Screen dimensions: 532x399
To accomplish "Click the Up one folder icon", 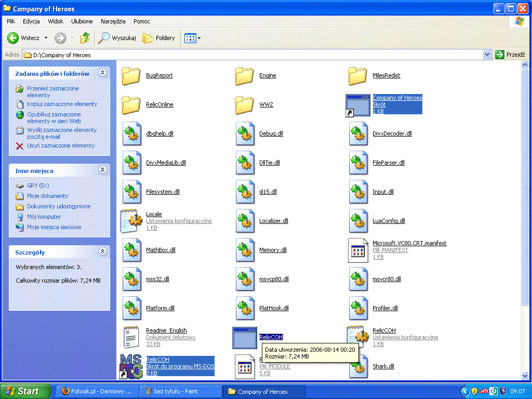I will click(x=85, y=37).
